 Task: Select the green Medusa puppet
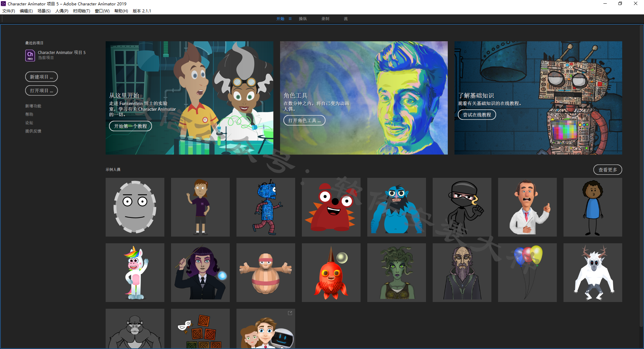(x=396, y=272)
